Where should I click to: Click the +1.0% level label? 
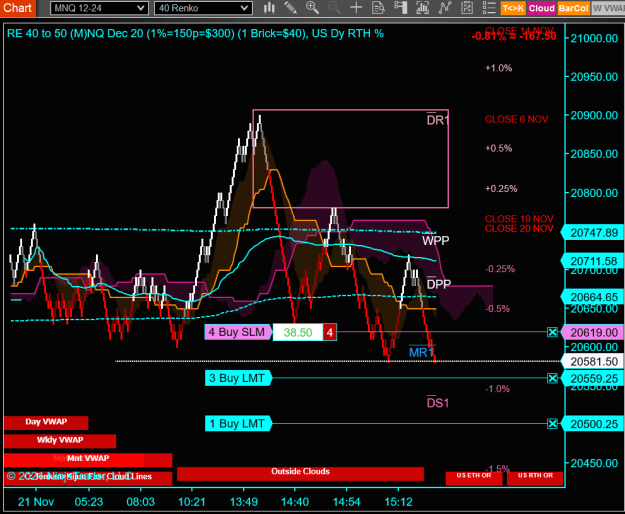[x=498, y=68]
